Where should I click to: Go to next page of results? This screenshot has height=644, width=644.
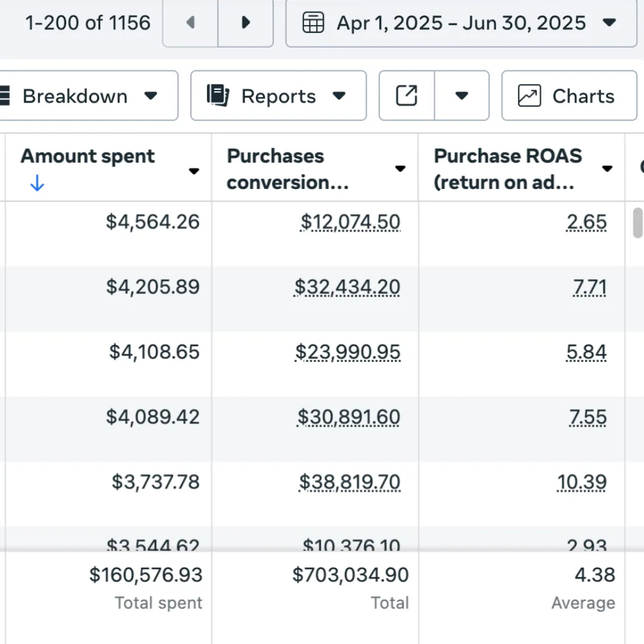pyautogui.click(x=245, y=23)
